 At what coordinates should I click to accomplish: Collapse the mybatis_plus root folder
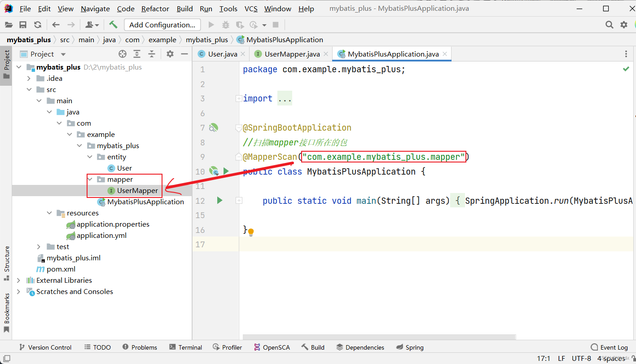tap(19, 67)
